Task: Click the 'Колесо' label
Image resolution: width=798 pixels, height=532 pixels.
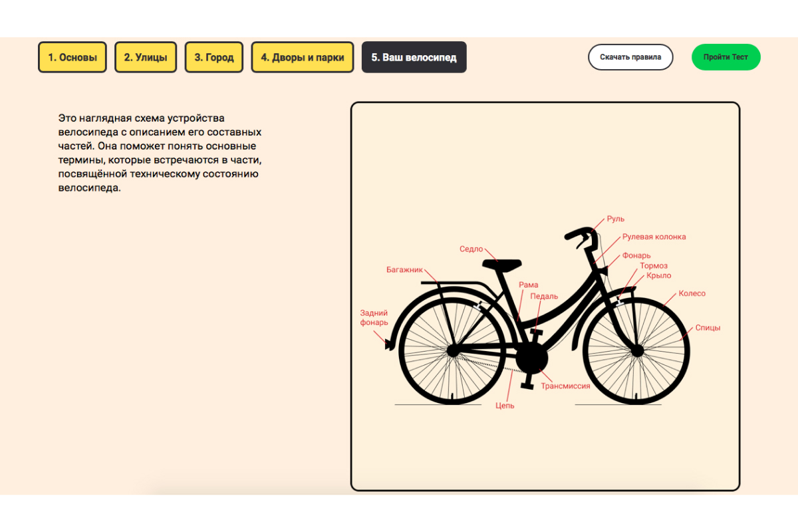Action: [x=692, y=293]
